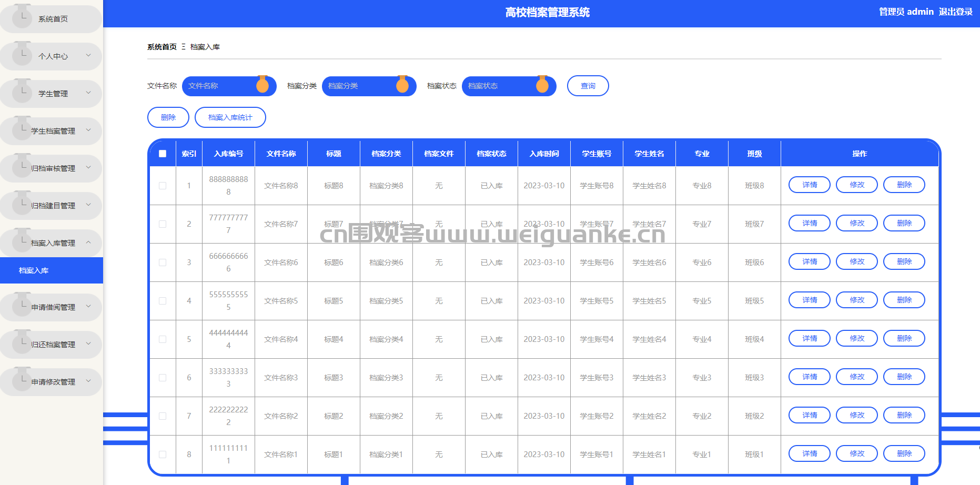Collapse the 档案入库管理 menu chevron
Viewport: 980px width, 485px height.
coord(88,242)
